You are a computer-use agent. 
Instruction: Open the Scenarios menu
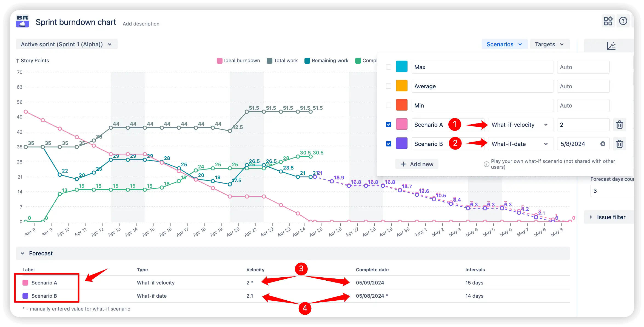coord(505,44)
